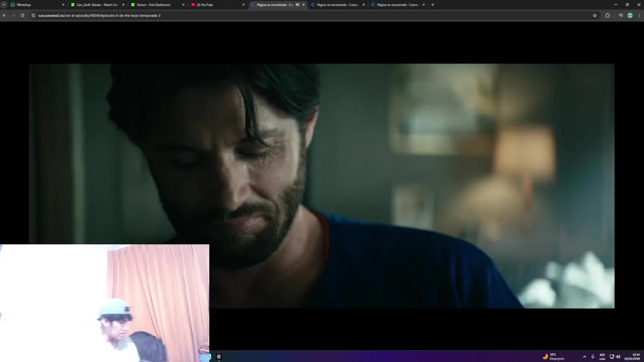
Task: View site information icon in address bar
Action: click(x=33, y=16)
